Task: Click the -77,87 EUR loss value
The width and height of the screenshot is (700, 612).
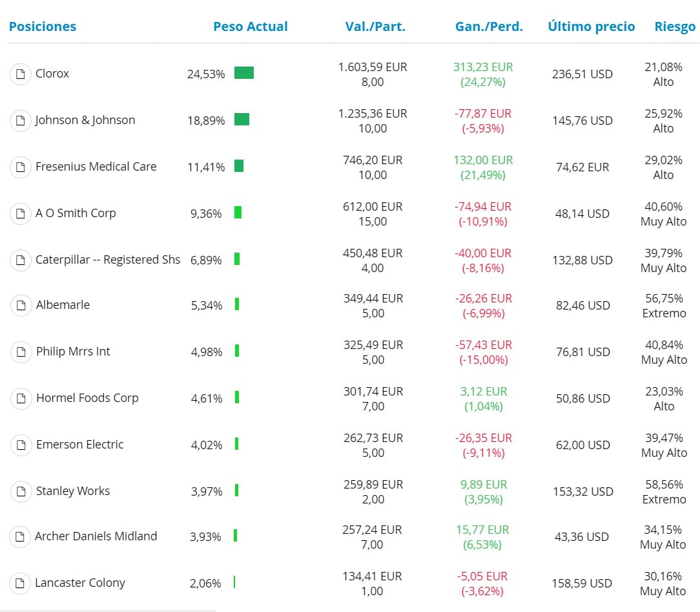Action: tap(483, 114)
